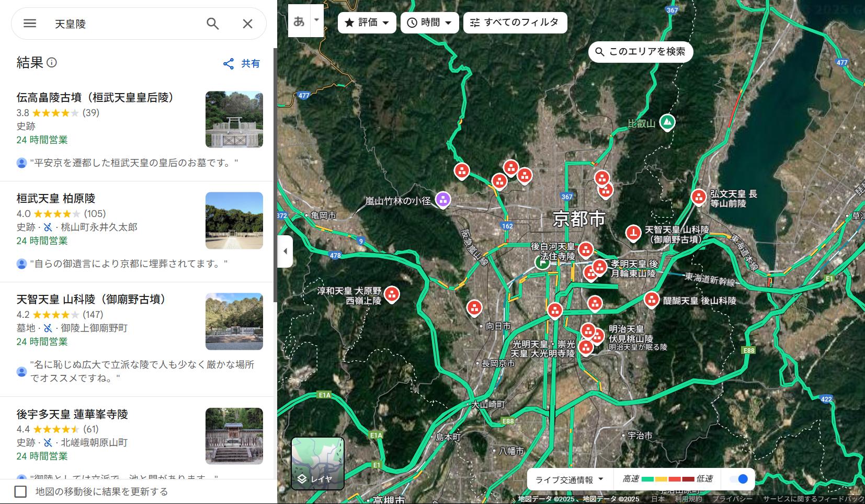
Task: Collapse the side panel arrow
Action: [285, 251]
